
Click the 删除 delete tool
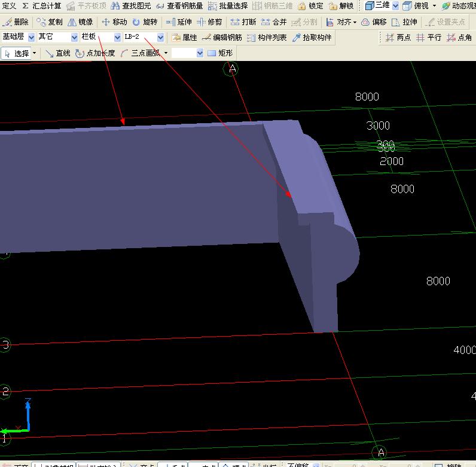click(x=16, y=22)
